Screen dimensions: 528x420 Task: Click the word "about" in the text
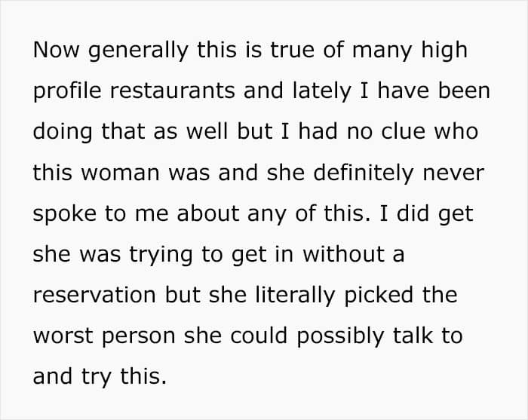(208, 213)
